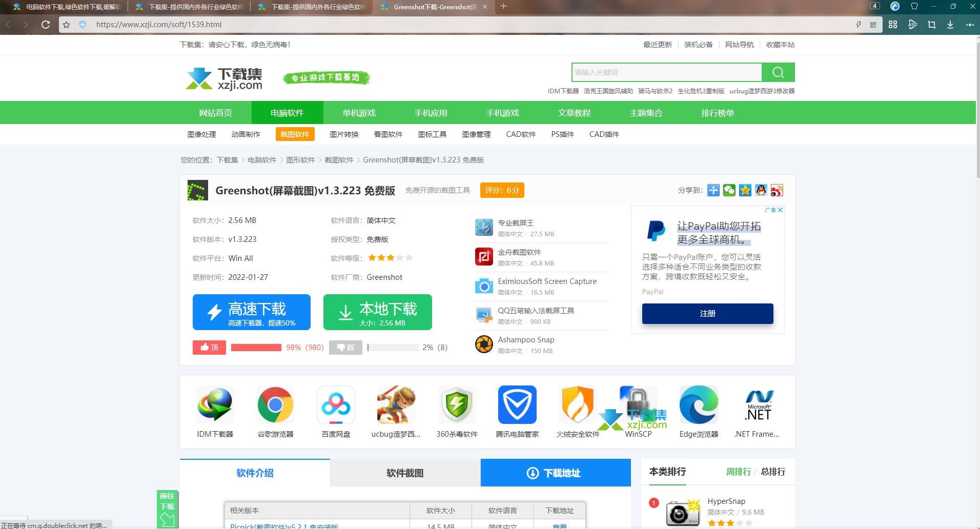
Task: Click the 下载集 xzji.com site logo
Action: 224,78
